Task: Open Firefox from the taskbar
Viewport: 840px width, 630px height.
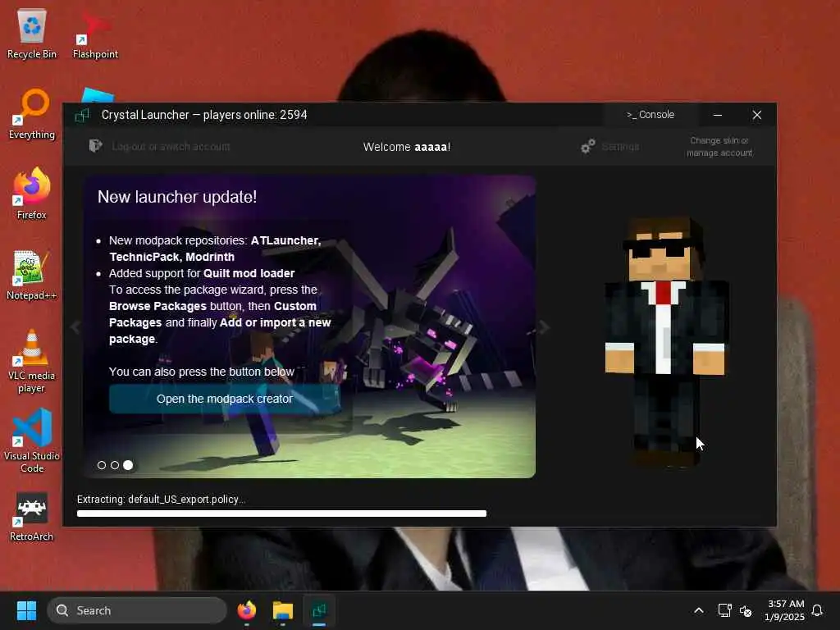Action: [x=246, y=610]
